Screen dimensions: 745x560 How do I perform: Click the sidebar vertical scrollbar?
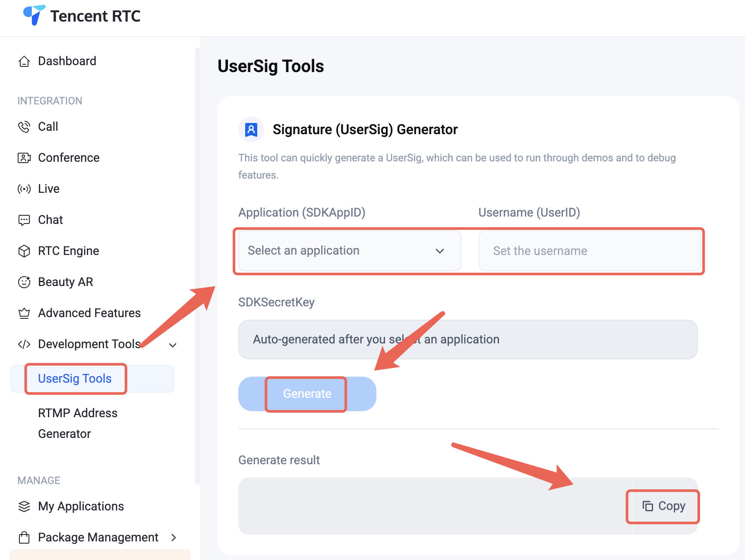pyautogui.click(x=198, y=266)
